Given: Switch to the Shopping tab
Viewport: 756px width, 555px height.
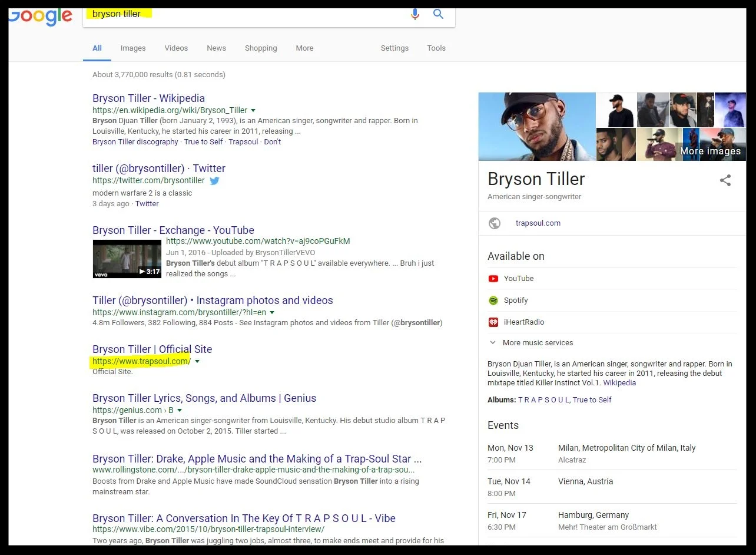Looking at the screenshot, I should (261, 48).
